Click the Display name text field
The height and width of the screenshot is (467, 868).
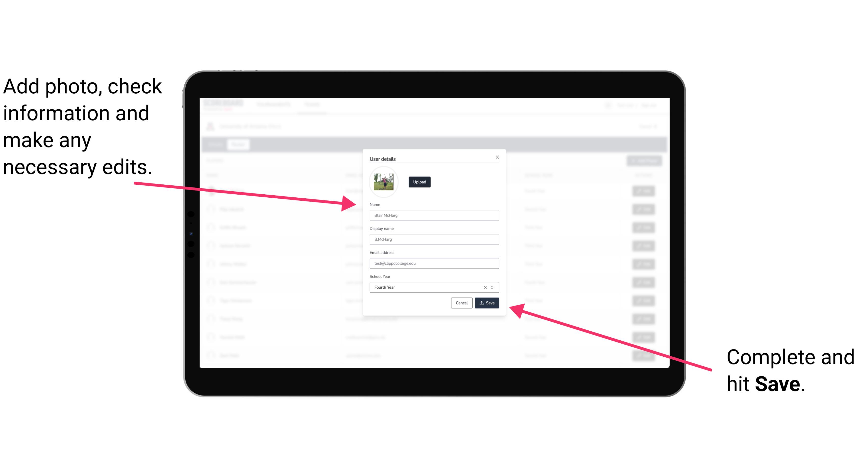click(434, 239)
